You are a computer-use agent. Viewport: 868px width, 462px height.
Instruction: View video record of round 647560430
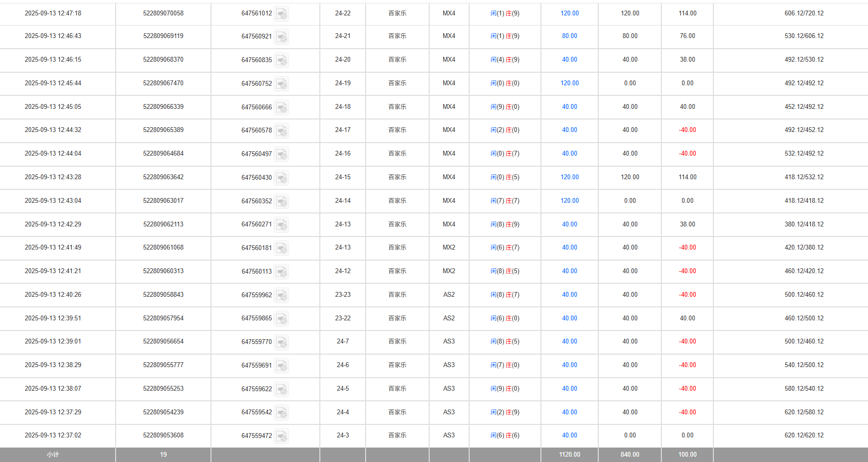[x=282, y=178]
